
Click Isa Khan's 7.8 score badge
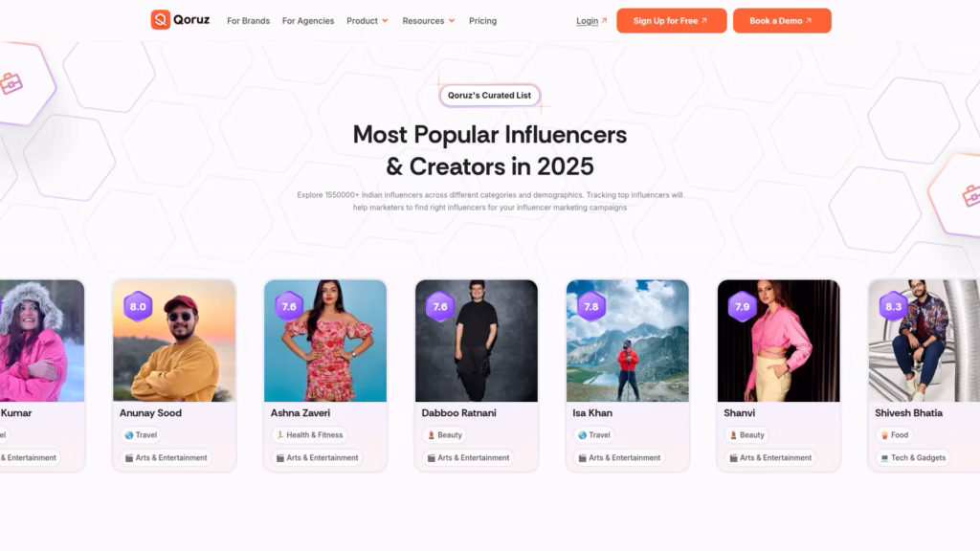click(x=591, y=307)
